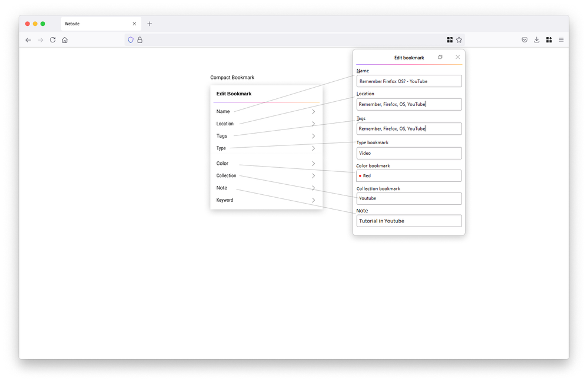Expand the Tags row chevron
The image size is (588, 382).
313,136
